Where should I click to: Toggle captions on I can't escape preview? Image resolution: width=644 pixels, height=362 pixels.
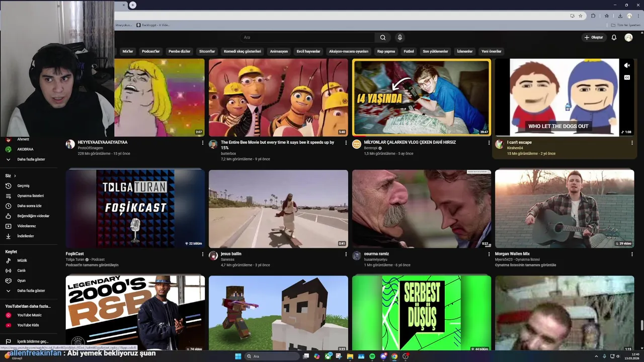627,77
